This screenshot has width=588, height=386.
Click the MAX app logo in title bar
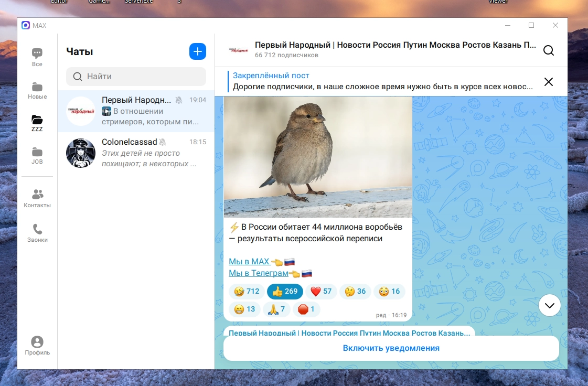26,26
